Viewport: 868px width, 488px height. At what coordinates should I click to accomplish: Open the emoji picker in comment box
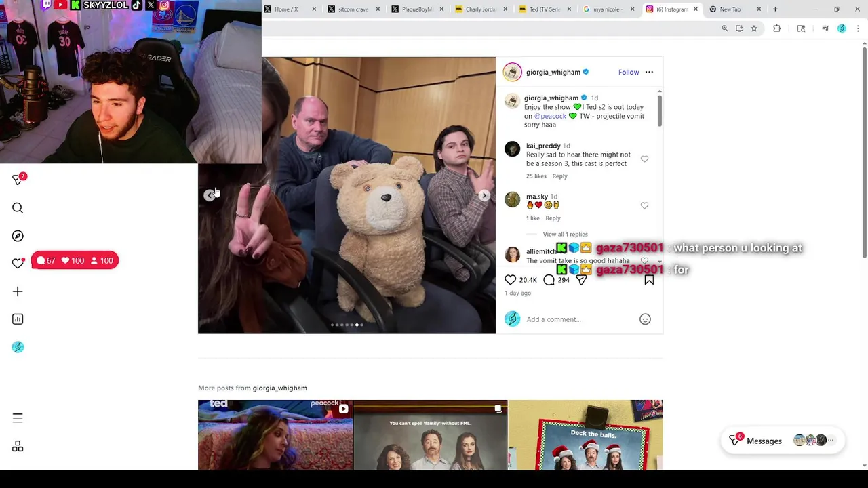tap(645, 319)
